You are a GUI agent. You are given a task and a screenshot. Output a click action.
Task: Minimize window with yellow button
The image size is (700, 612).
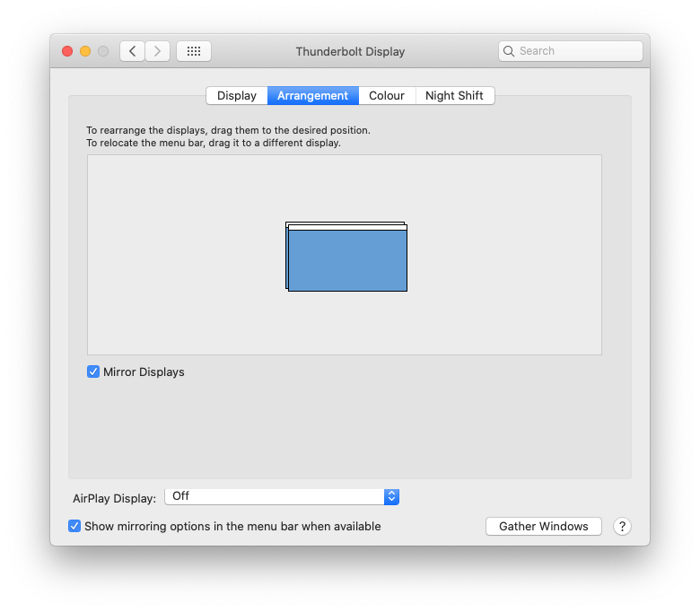click(x=85, y=51)
